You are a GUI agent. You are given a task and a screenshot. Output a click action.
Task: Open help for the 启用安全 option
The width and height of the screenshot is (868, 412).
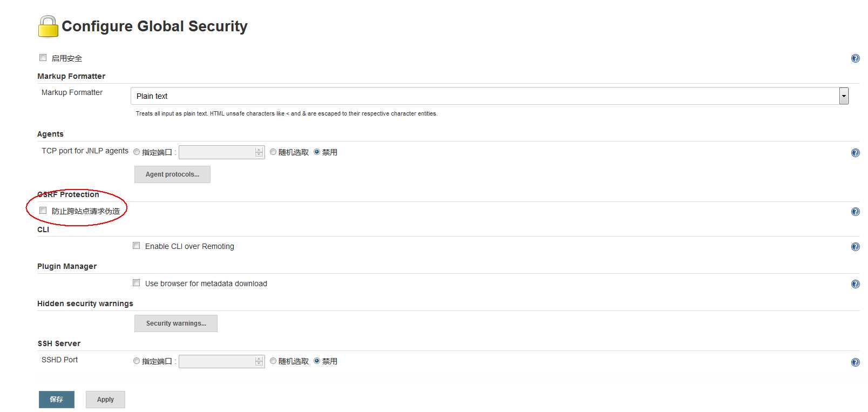(x=855, y=58)
